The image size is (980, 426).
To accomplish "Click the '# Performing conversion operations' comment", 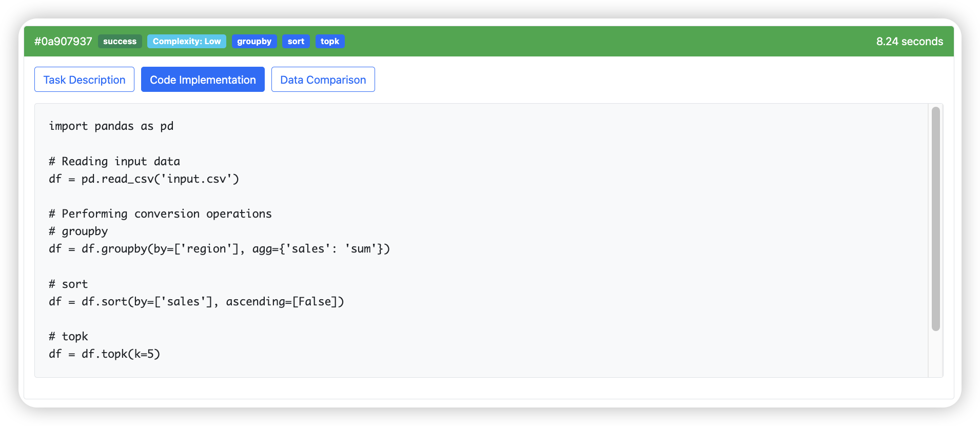I will click(160, 214).
